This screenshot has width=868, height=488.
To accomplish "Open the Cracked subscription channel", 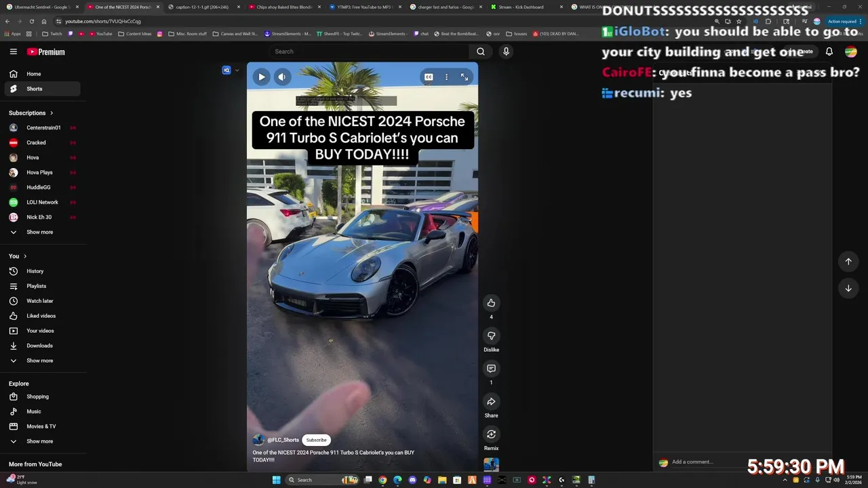I will click(x=42, y=142).
